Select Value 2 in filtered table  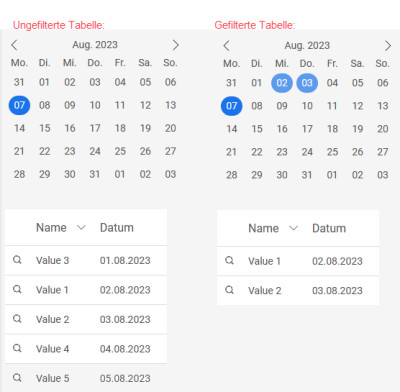pos(264,291)
